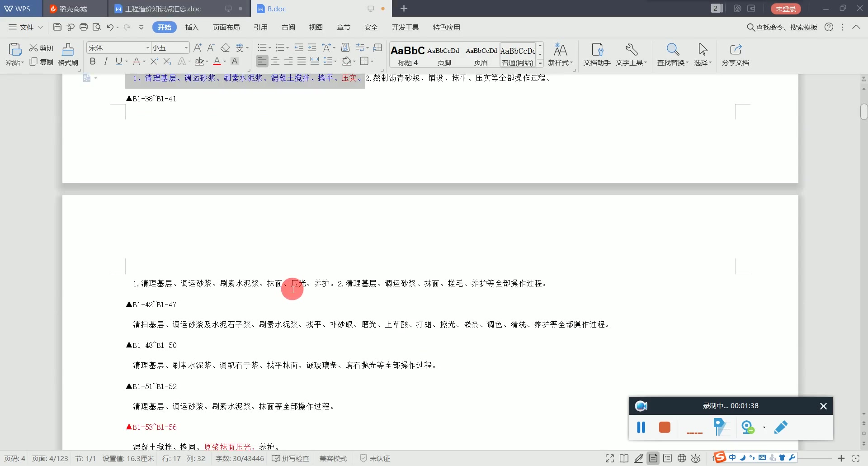The height and width of the screenshot is (466, 868).
Task: Select the Format Painter (格式刷) tool
Action: click(x=68, y=54)
